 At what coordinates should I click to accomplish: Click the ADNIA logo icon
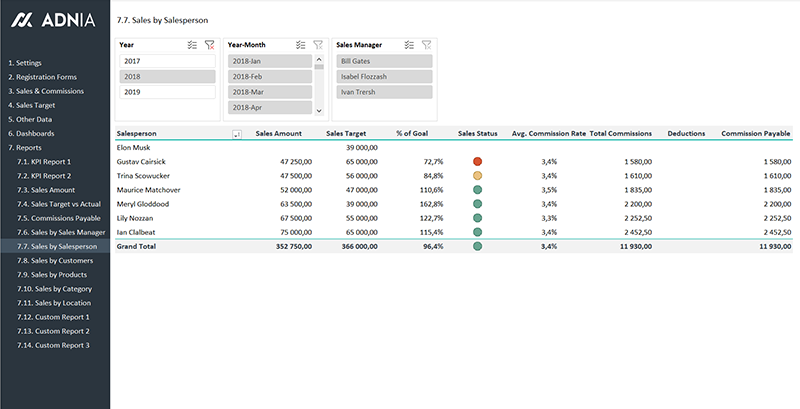(21, 19)
